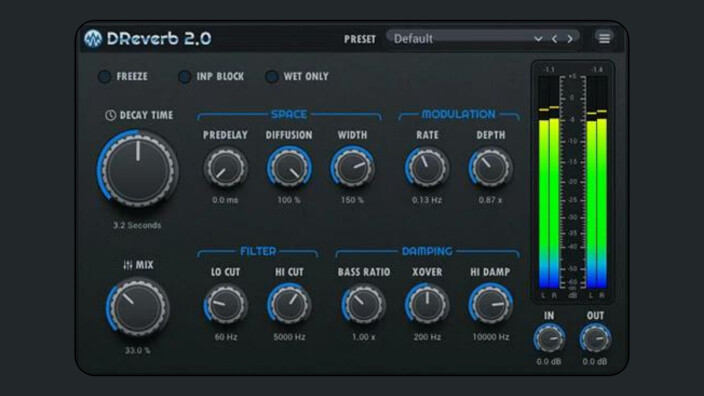Image resolution: width=704 pixels, height=396 pixels.
Task: Click the Bass Ratio knob
Action: tap(363, 305)
